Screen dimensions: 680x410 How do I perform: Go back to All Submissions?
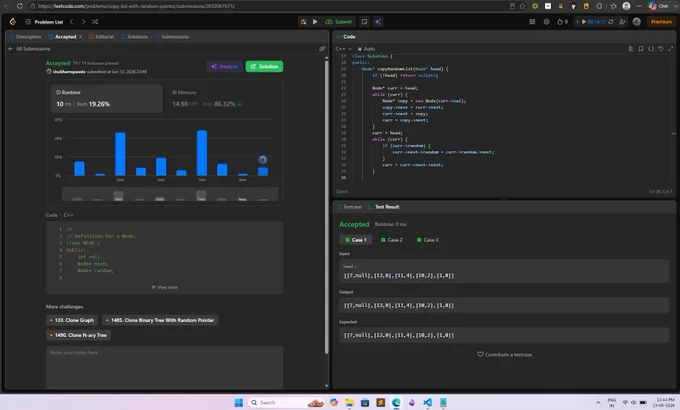tap(29, 49)
